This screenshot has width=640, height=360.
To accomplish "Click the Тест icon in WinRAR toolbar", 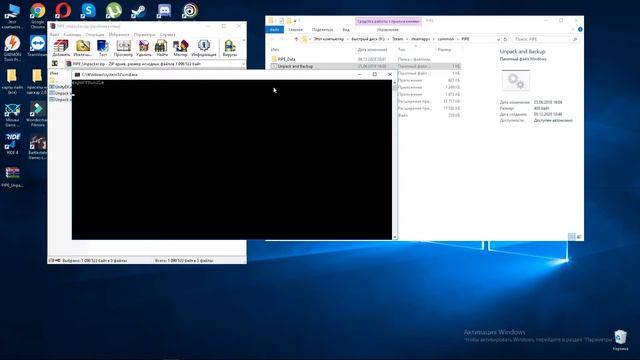I will 103,47.
